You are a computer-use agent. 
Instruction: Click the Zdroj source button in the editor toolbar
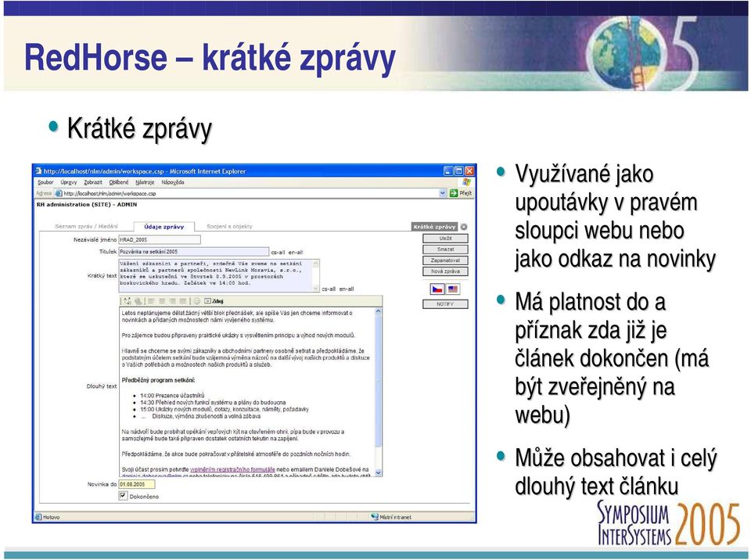[x=214, y=301]
